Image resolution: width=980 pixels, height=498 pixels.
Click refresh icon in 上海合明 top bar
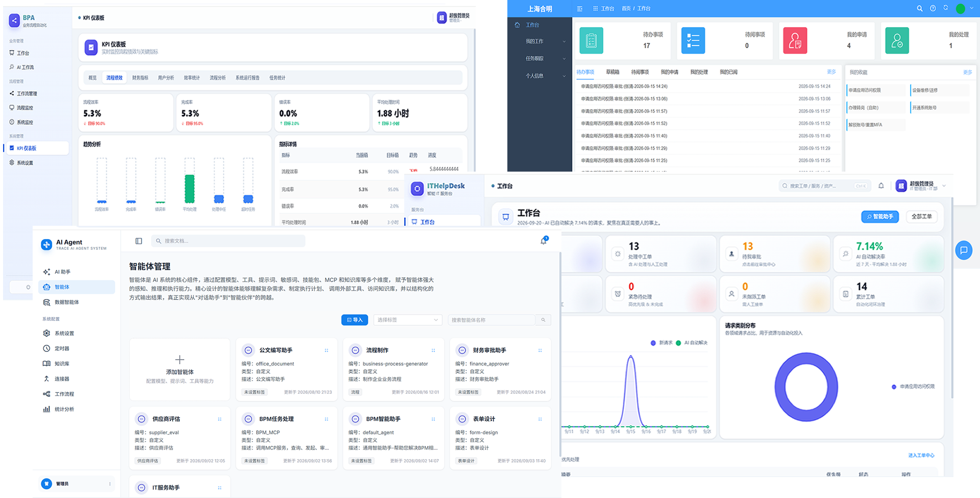point(945,8)
